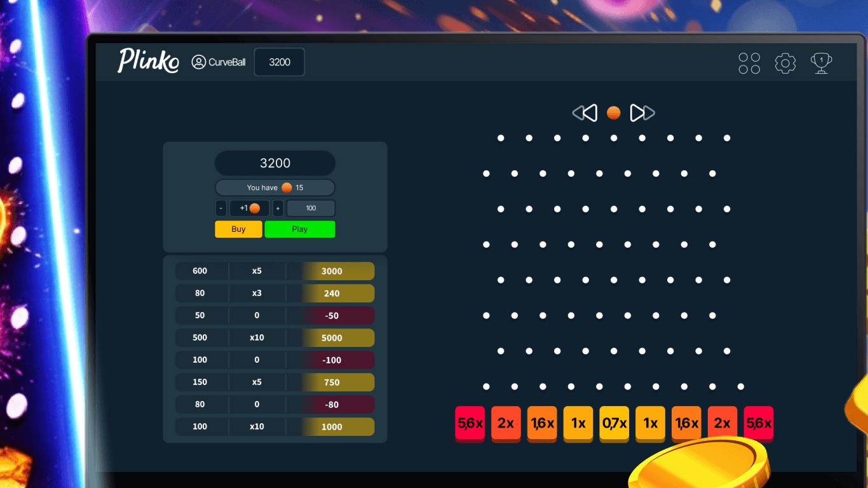868x488 pixels.
Task: Click the You have 15 coins badge
Action: click(275, 187)
